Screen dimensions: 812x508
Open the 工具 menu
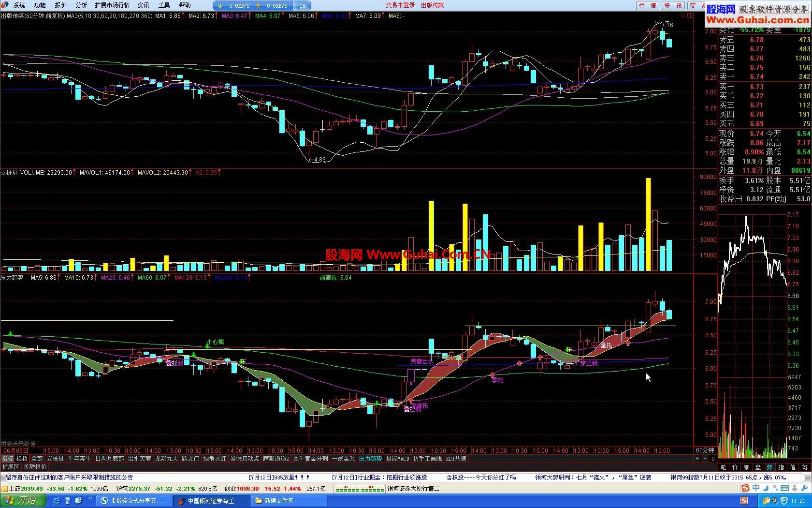tap(164, 5)
